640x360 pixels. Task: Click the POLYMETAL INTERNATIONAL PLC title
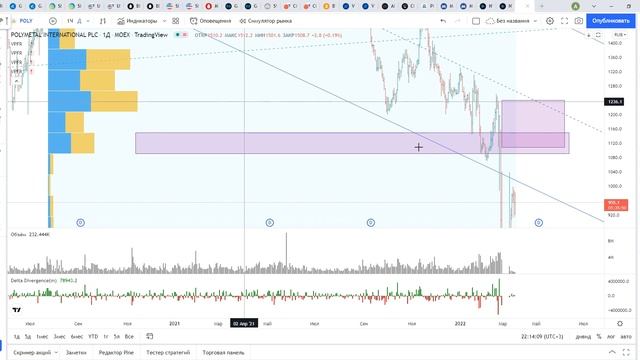tap(54, 35)
